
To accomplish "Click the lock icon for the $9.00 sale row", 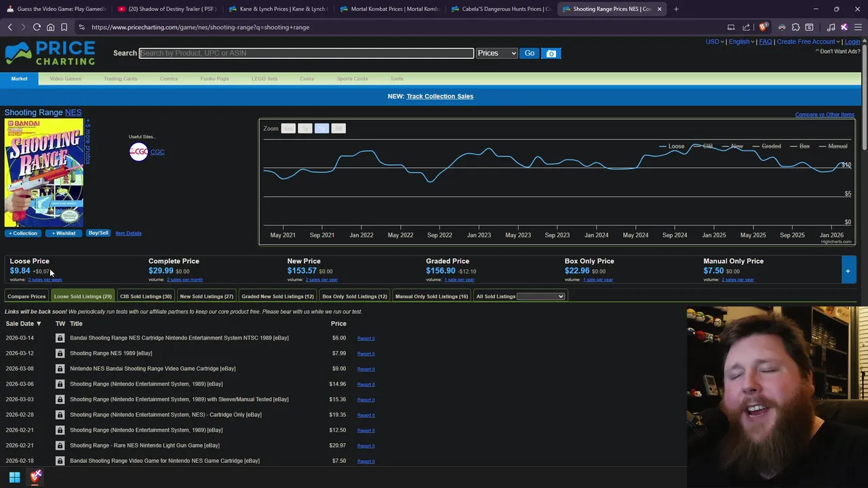I will [x=60, y=369].
